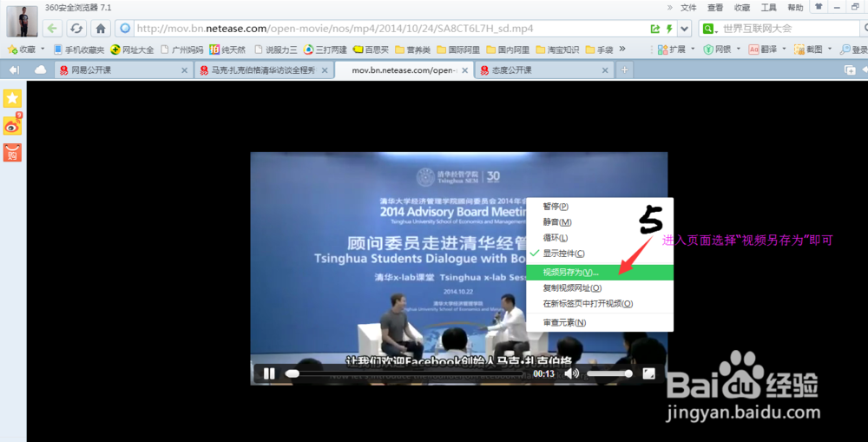Open a new tab with the plus button
The width and height of the screenshot is (868, 442).
coord(624,69)
